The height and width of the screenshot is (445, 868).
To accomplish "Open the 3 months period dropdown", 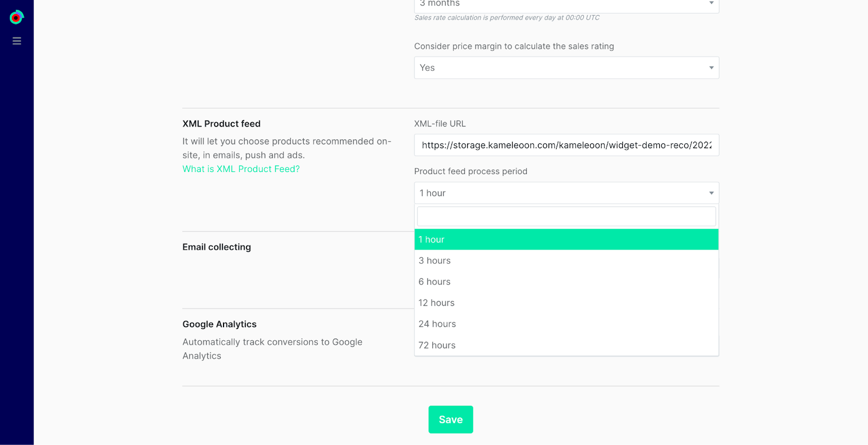I will pos(566,4).
